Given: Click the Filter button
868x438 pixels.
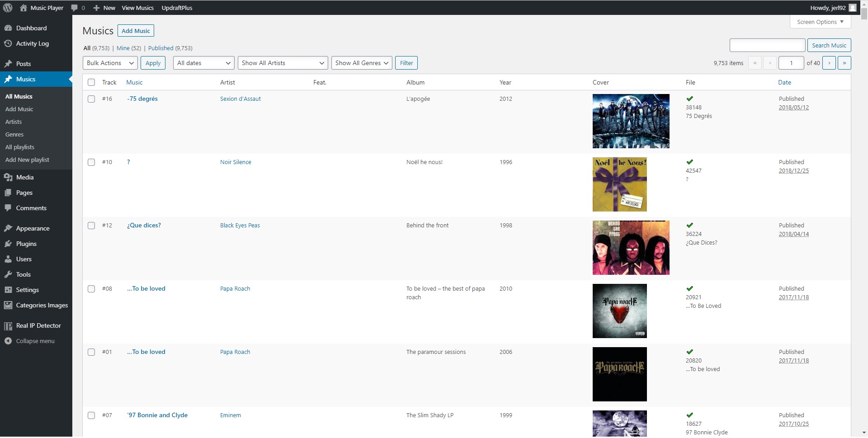Looking at the screenshot, I should point(406,63).
